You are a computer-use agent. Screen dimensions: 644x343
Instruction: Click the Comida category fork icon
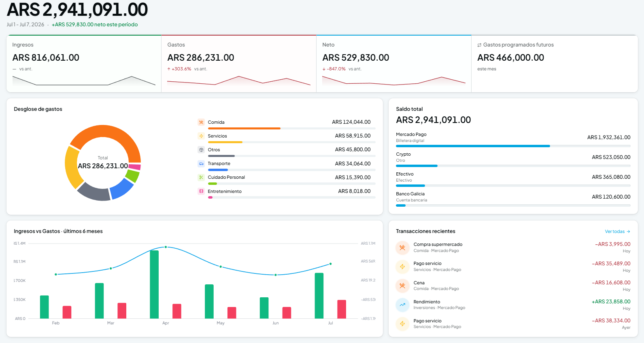pyautogui.click(x=201, y=122)
